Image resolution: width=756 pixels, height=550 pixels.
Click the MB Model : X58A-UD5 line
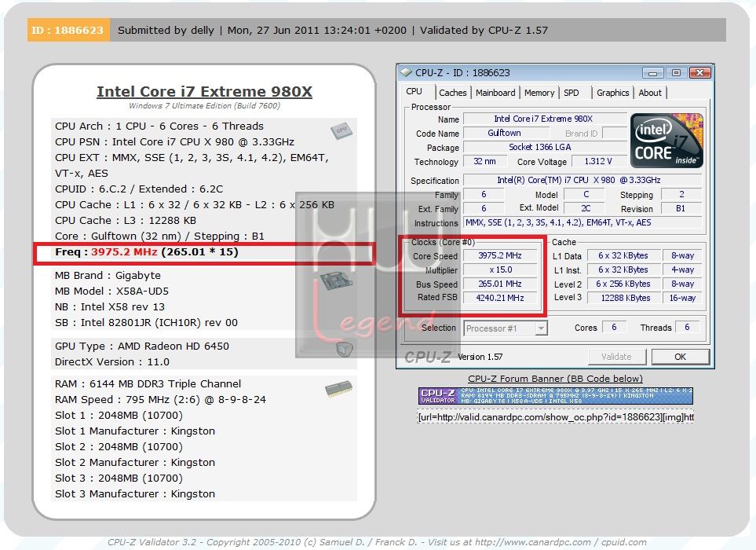pos(111,291)
